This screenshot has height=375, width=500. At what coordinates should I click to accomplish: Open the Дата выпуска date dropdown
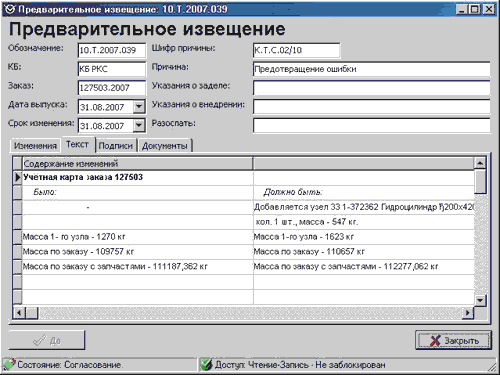pos(139,107)
